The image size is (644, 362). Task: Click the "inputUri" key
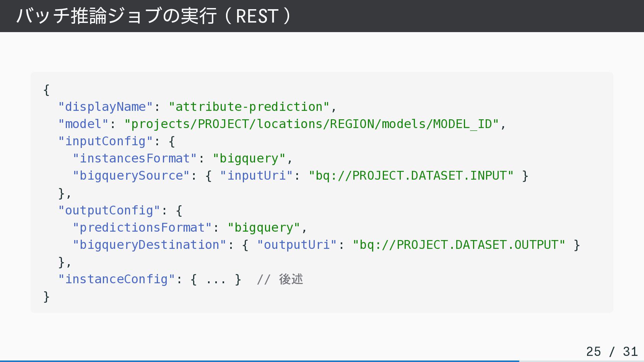pos(257,175)
